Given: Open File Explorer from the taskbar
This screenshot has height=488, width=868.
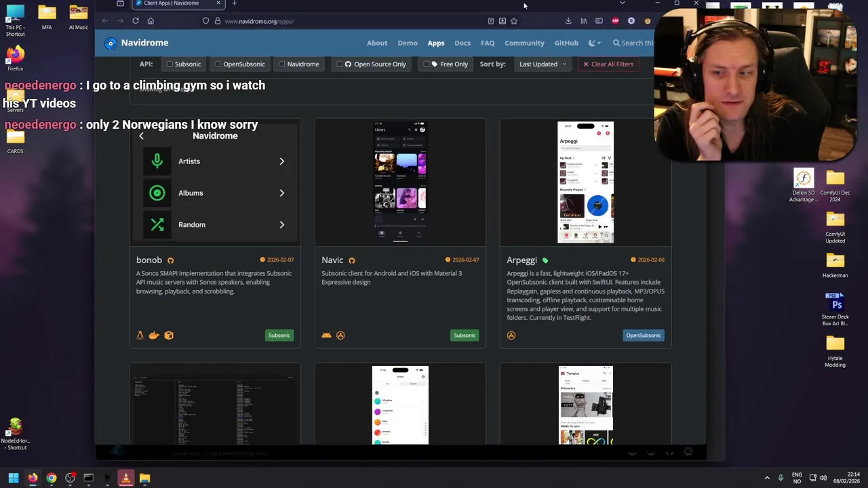Looking at the screenshot, I should [x=144, y=478].
